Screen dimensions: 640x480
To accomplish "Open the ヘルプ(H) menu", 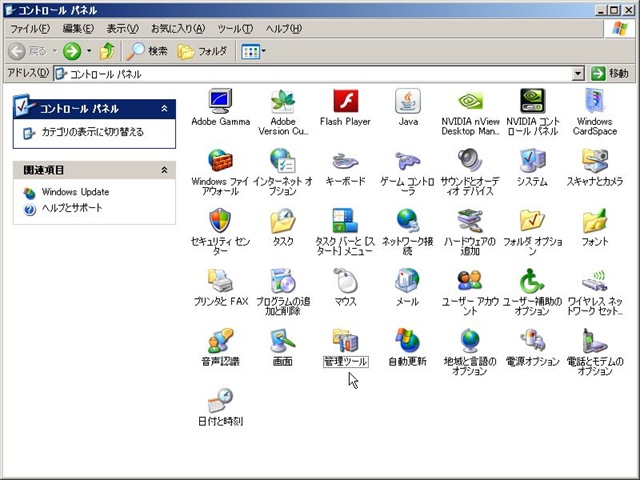I will pos(284,29).
